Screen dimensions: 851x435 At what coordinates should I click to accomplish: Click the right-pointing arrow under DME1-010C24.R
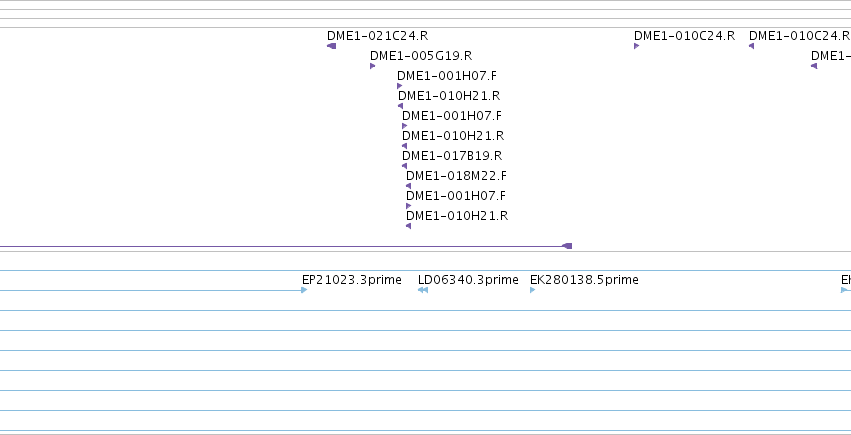pos(636,46)
